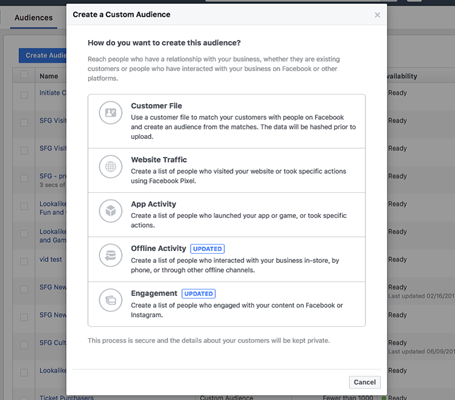
Task: Open the Audiences tab
Action: point(33,18)
